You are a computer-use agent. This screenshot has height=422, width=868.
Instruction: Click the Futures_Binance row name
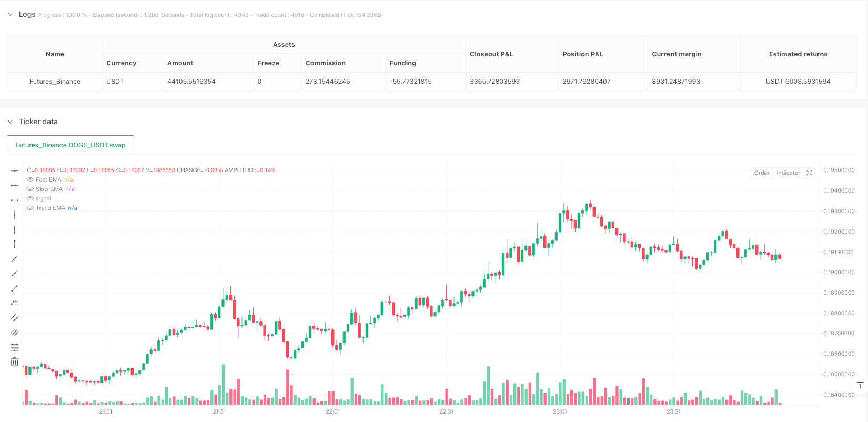(55, 81)
